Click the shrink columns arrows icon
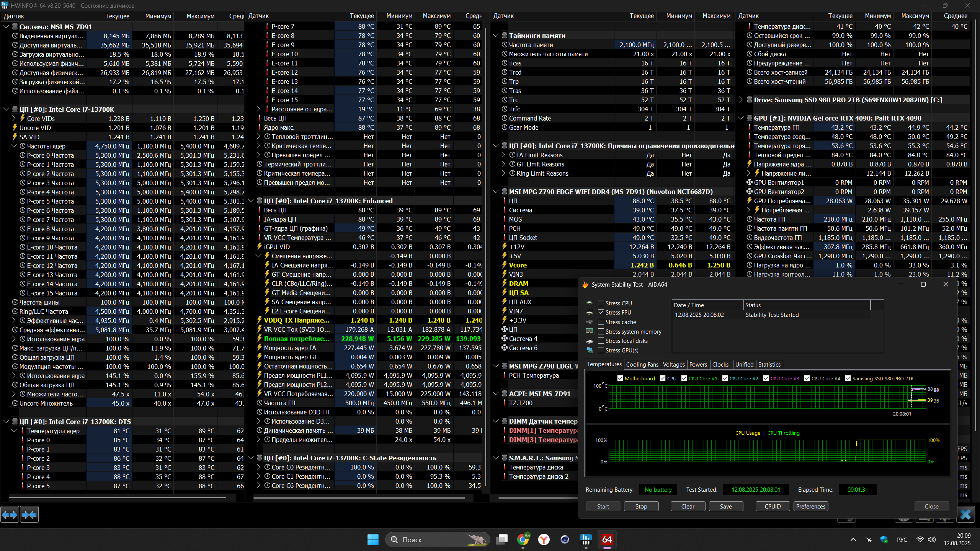This screenshot has height=551, width=980. click(x=29, y=515)
